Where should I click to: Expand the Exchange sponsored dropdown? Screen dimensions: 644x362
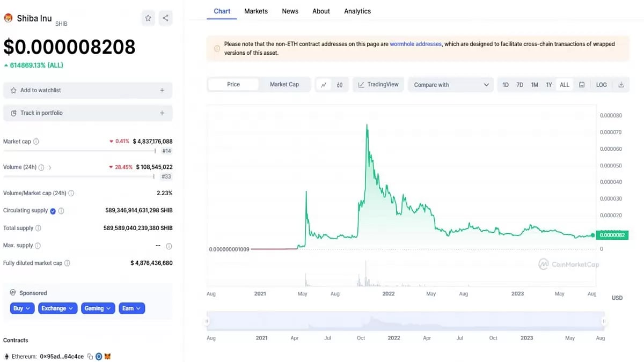57,308
